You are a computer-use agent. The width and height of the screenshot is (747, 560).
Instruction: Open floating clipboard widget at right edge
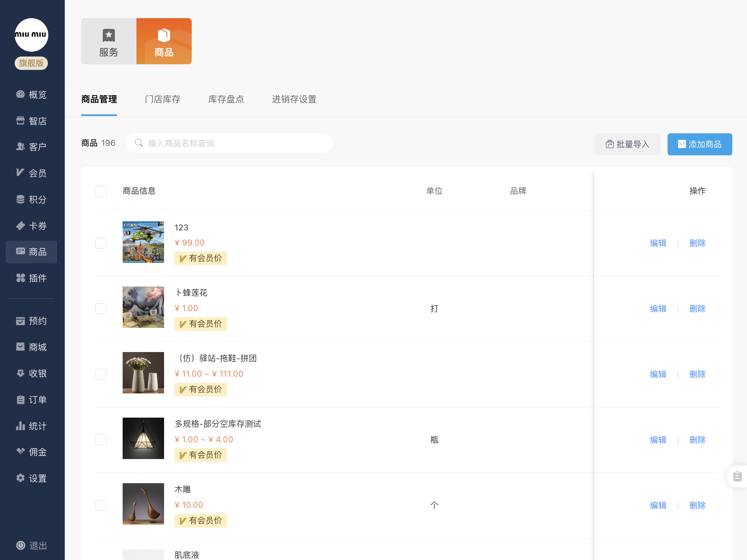point(738,476)
